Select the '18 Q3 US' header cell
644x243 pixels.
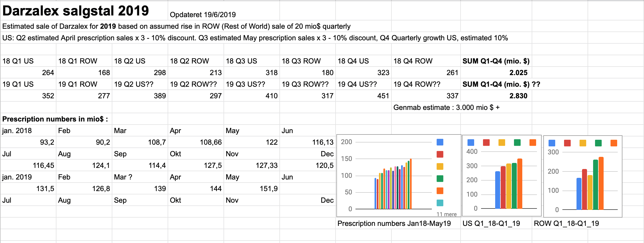(252, 61)
